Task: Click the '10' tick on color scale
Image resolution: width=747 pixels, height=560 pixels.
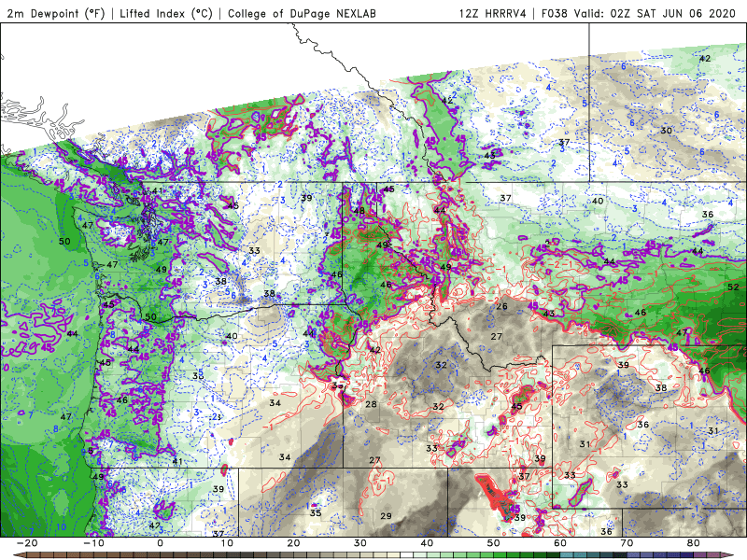Action: tap(227, 543)
